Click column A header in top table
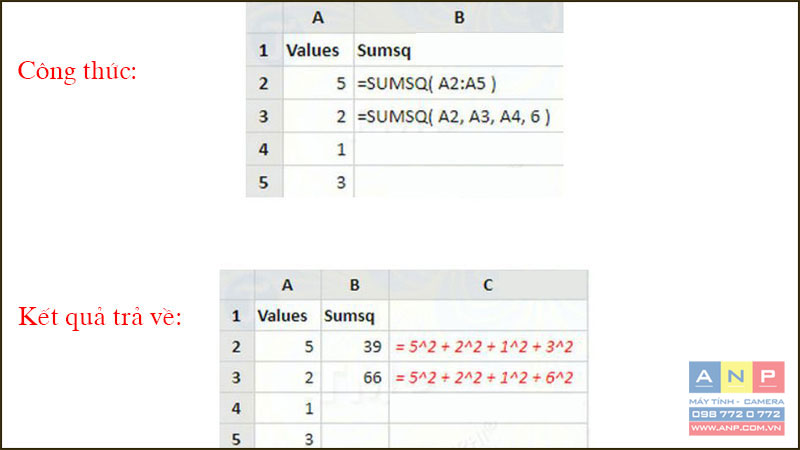Viewport: 800px width, 450px height. point(318,17)
